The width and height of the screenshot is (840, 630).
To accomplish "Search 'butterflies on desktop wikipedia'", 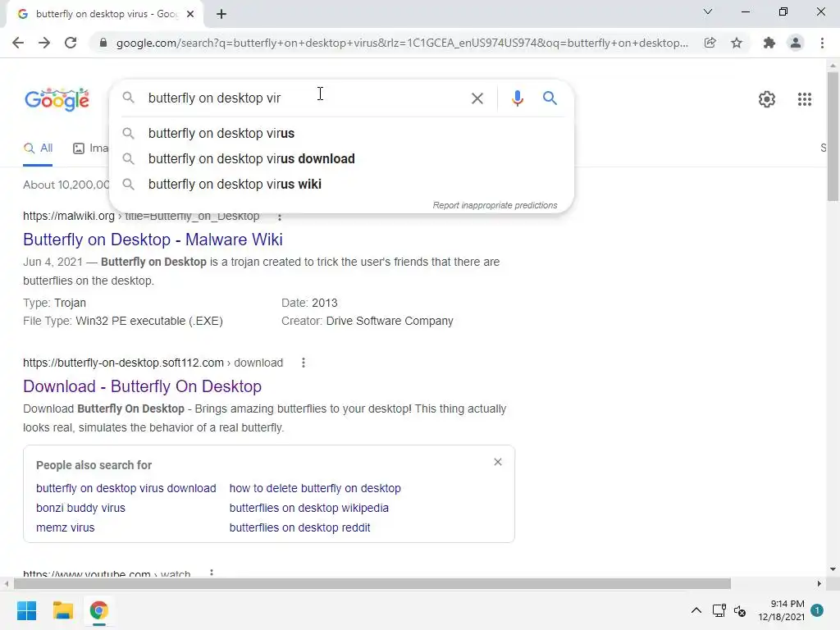I will pos(309,508).
